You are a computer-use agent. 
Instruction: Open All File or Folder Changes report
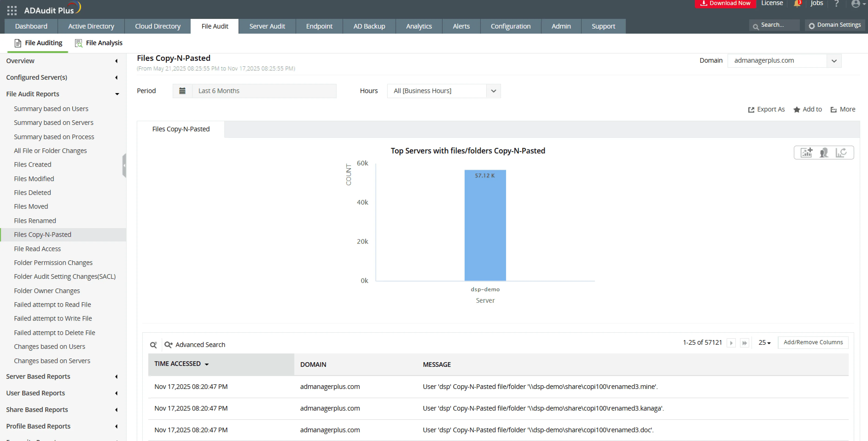click(x=50, y=151)
